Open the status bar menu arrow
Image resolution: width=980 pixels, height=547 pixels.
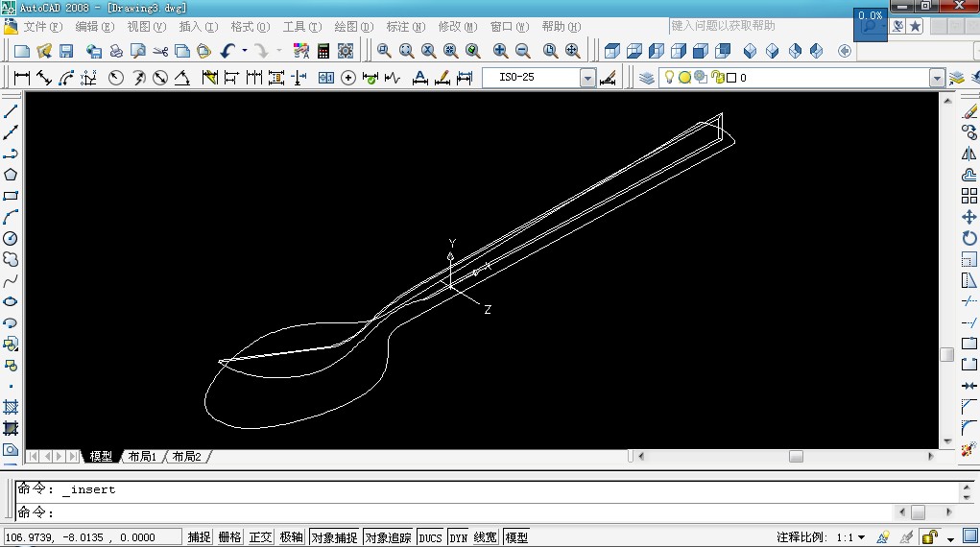click(950, 538)
